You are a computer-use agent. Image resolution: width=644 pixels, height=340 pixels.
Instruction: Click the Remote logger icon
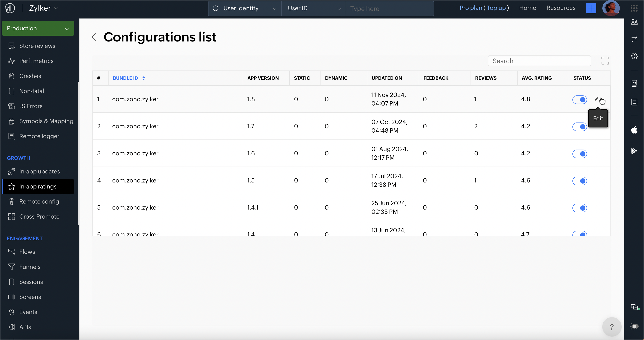(x=12, y=136)
